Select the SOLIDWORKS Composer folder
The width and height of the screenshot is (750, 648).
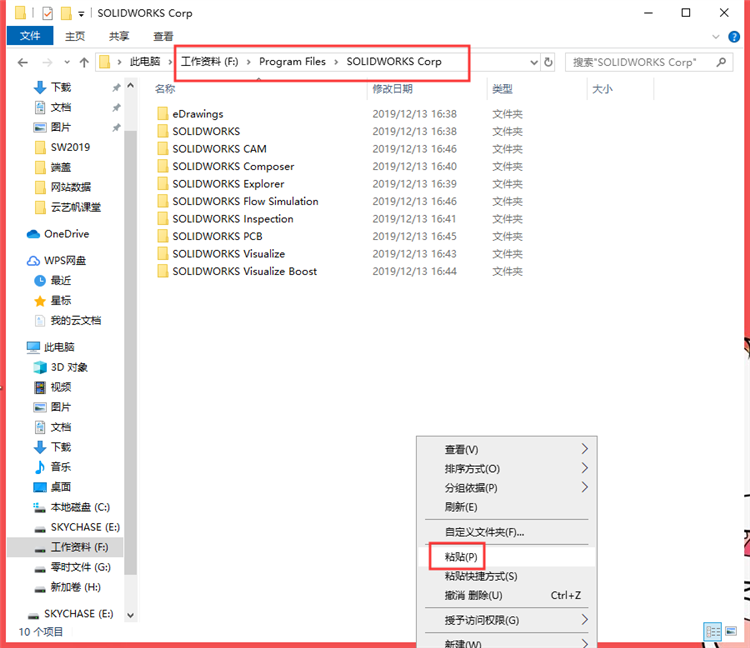pos(233,166)
